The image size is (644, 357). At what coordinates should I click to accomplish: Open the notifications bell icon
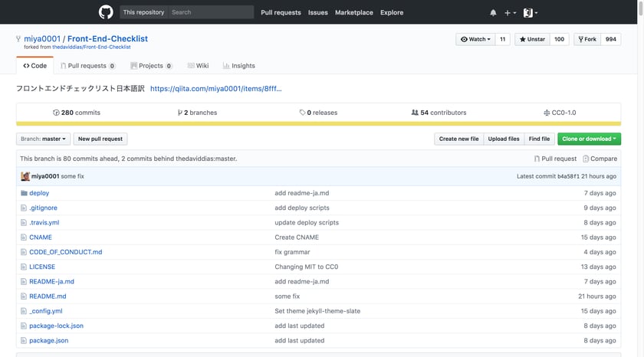tap(493, 13)
